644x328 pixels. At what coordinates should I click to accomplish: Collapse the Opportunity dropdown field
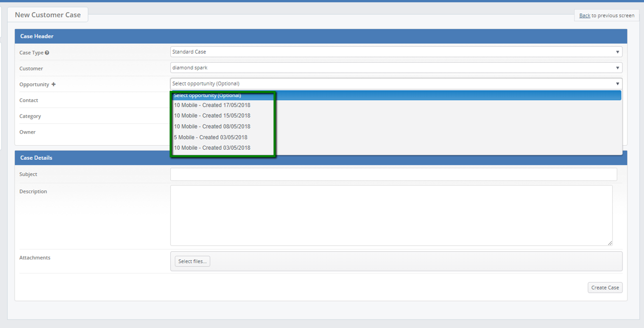point(396,84)
